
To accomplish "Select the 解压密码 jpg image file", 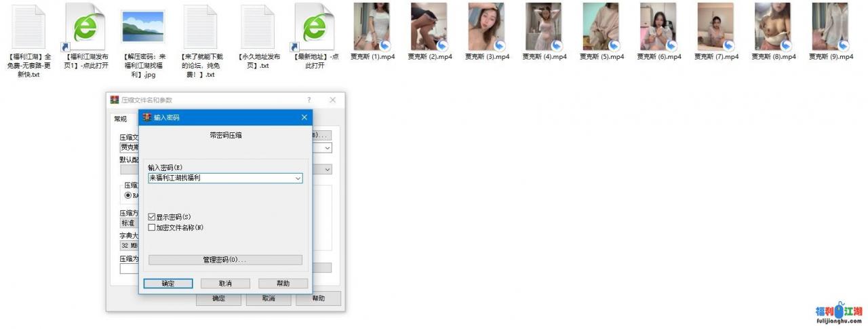I will click(142, 27).
